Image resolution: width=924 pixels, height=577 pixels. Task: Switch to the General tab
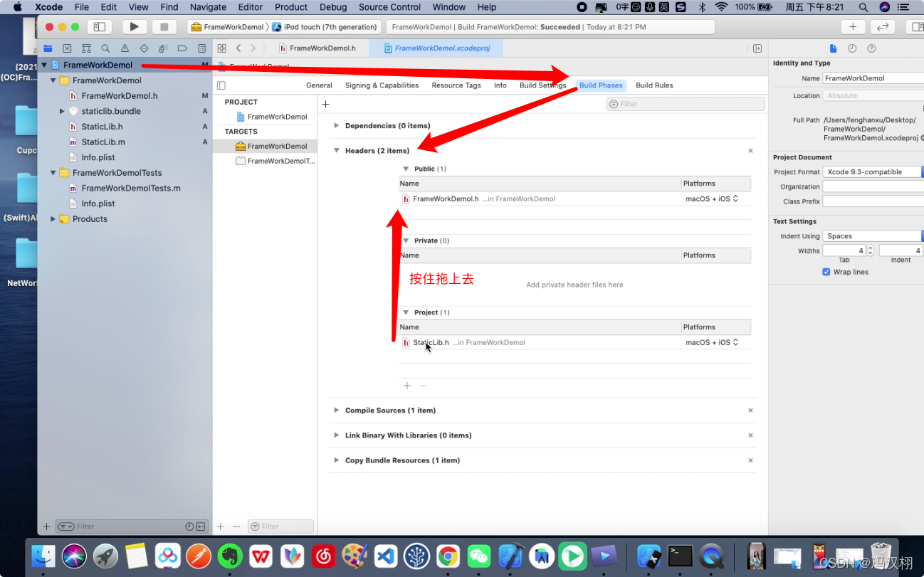(x=319, y=85)
